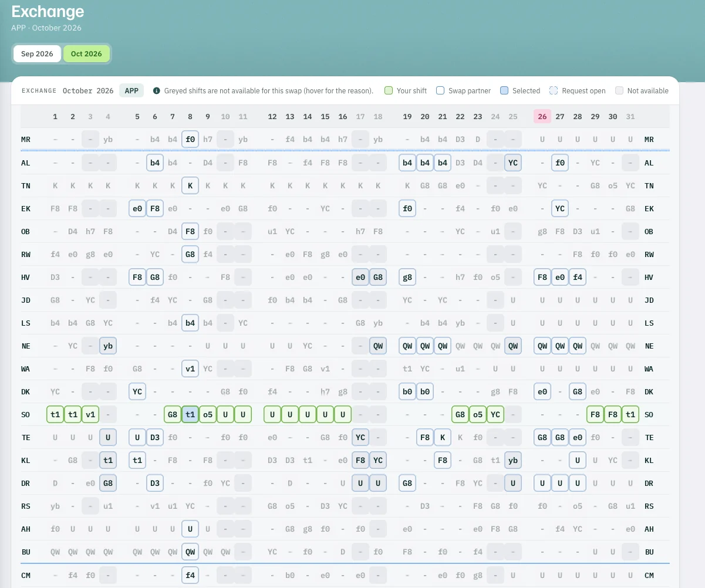
Task: Select AH's U shift on the 8th
Action: click(190, 529)
